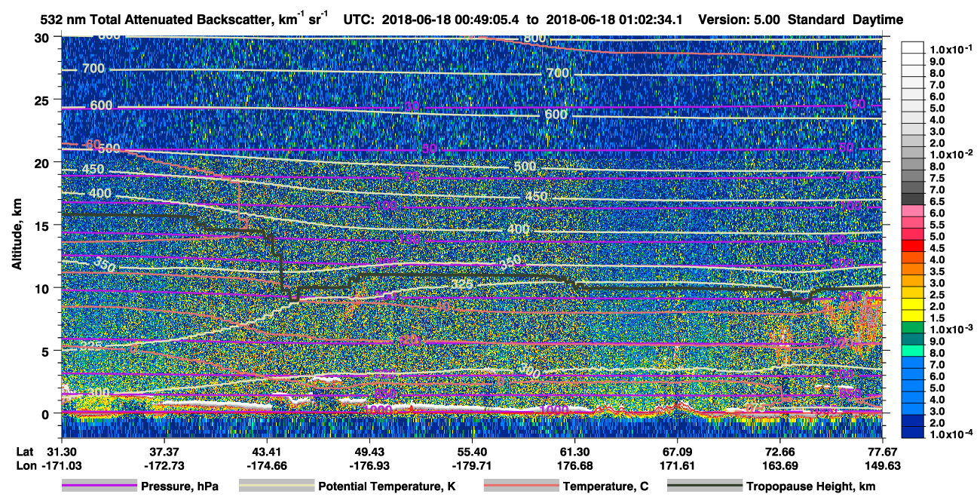The image size is (980, 503).
Task: Click longitude value '176.68'
Action: point(574,465)
